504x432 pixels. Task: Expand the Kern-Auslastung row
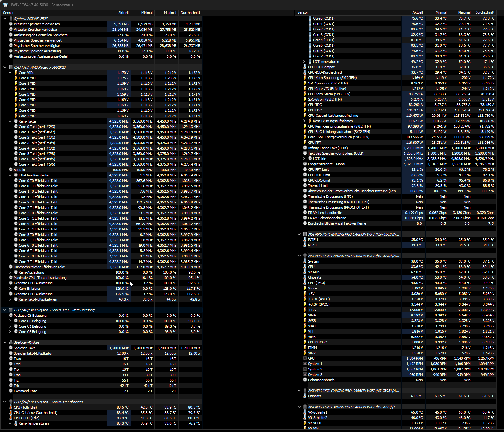[10, 272]
